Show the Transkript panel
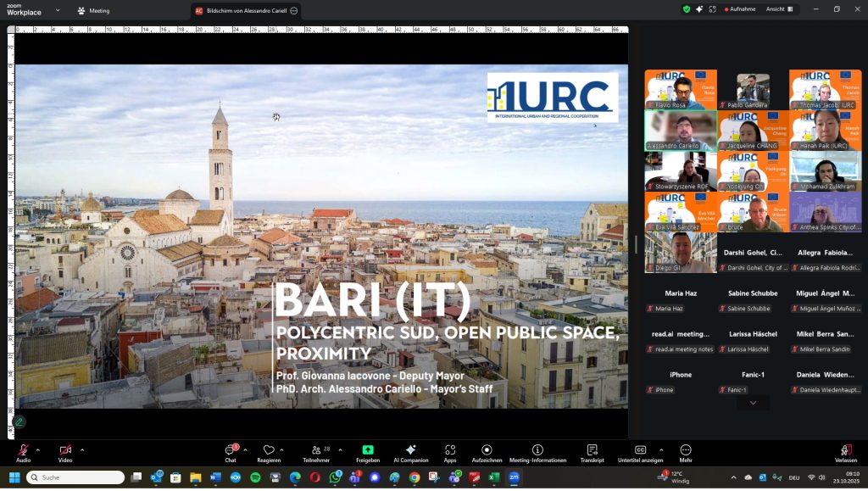868x491 pixels. coord(592,450)
